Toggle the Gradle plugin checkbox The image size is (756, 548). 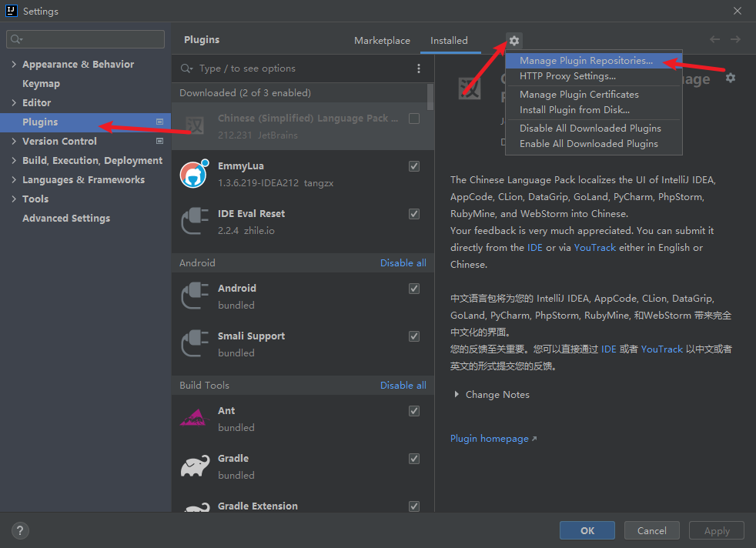pyautogui.click(x=413, y=459)
